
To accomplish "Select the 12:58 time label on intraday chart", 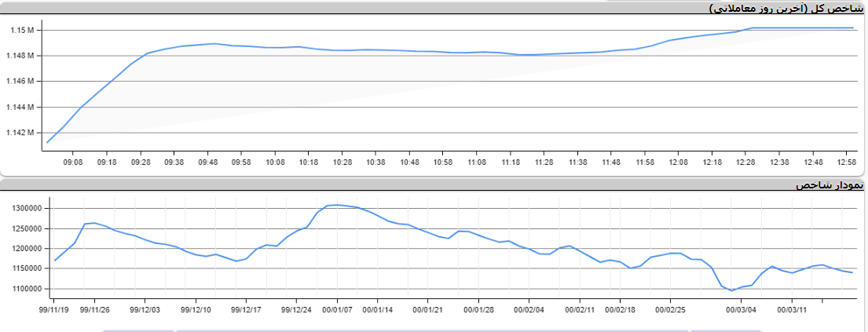I will (x=846, y=162).
